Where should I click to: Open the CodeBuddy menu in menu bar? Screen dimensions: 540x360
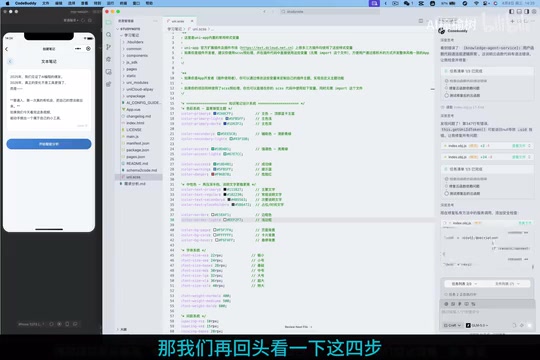(25, 3)
